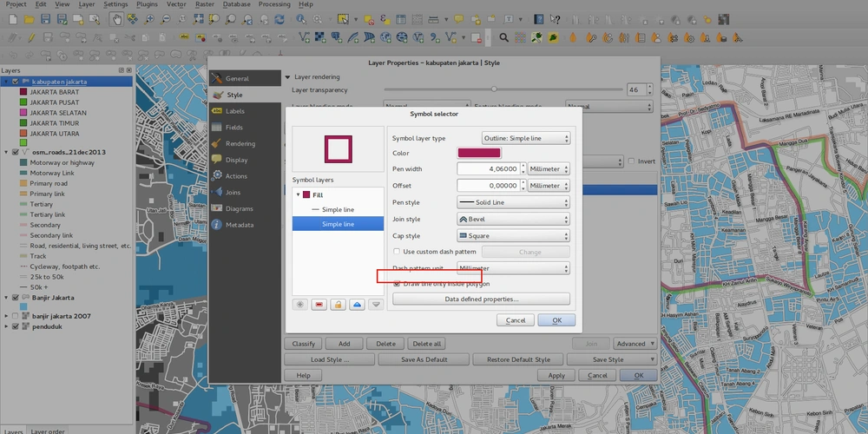Click the crimson Color swatch button
This screenshot has height=434, width=868.
pyautogui.click(x=479, y=154)
